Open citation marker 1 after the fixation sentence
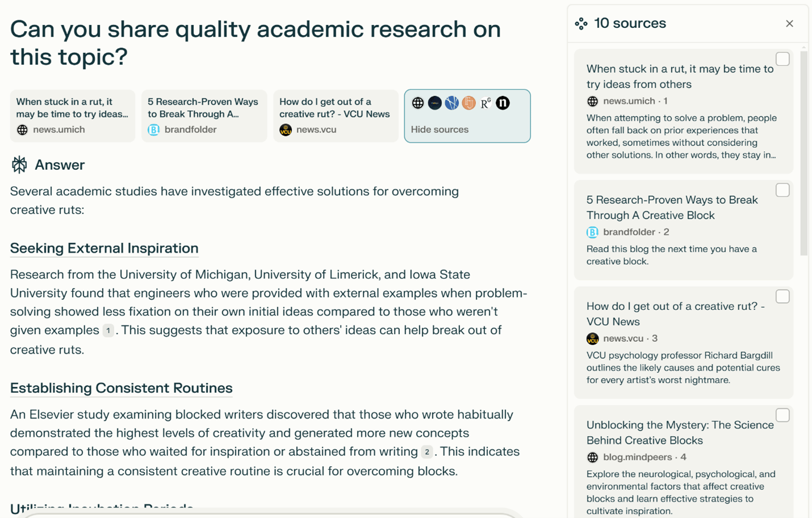The width and height of the screenshot is (812, 518). pyautogui.click(x=108, y=331)
